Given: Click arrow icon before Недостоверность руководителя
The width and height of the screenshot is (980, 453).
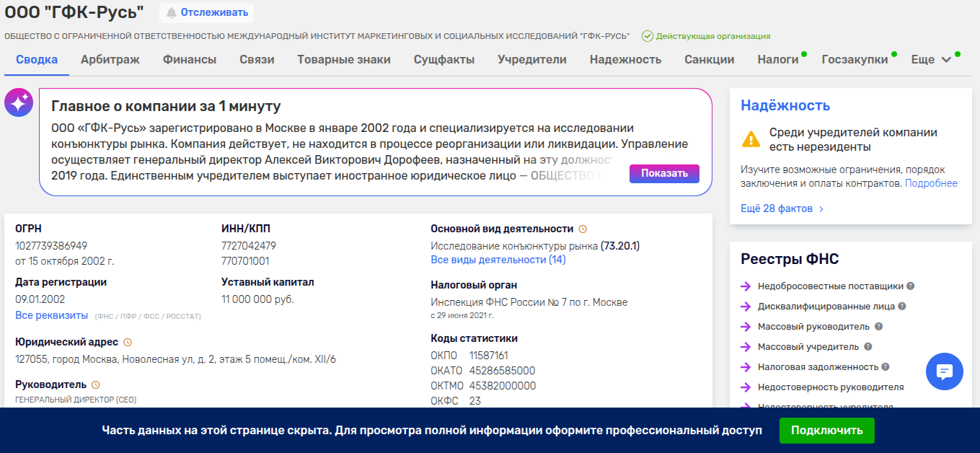Looking at the screenshot, I should pos(746,387).
